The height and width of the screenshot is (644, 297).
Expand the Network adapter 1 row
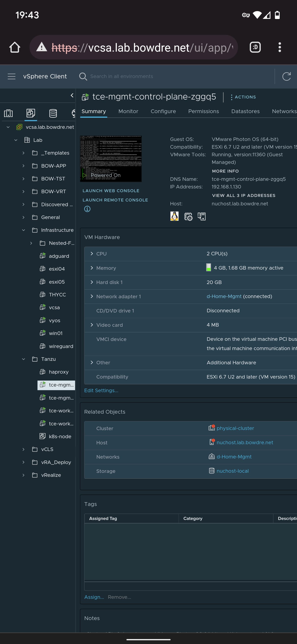tap(92, 296)
